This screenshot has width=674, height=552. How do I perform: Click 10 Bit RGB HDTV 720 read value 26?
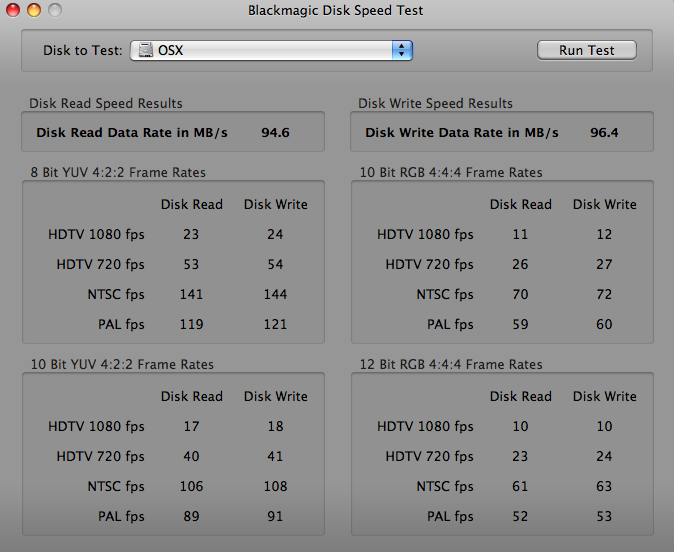[x=520, y=264]
